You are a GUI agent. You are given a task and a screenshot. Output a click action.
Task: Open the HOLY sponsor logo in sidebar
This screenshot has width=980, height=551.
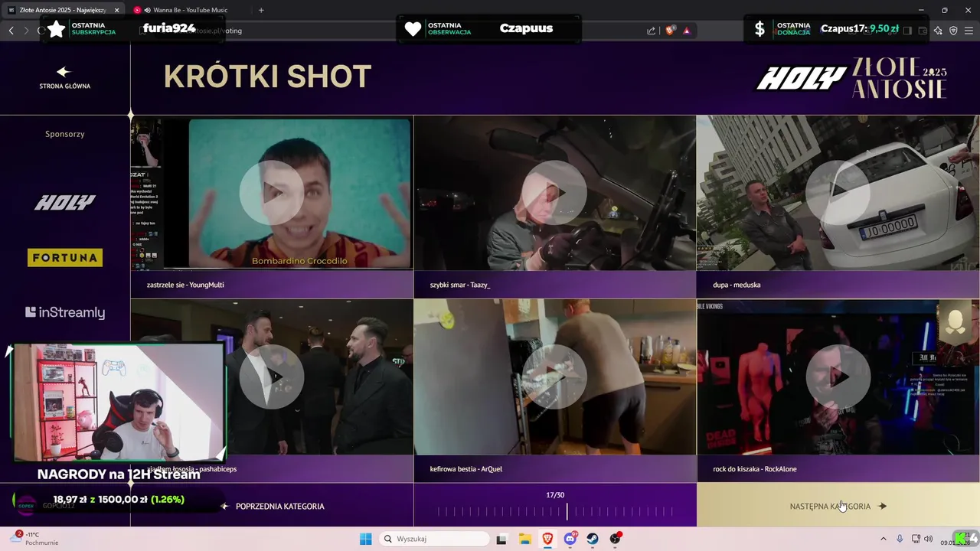click(64, 203)
